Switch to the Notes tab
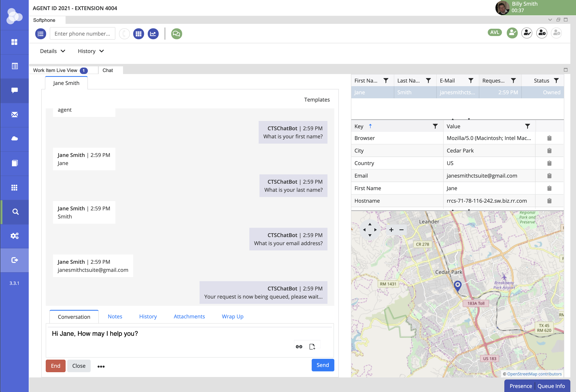Viewport: 576px width, 392px height. coord(115,316)
